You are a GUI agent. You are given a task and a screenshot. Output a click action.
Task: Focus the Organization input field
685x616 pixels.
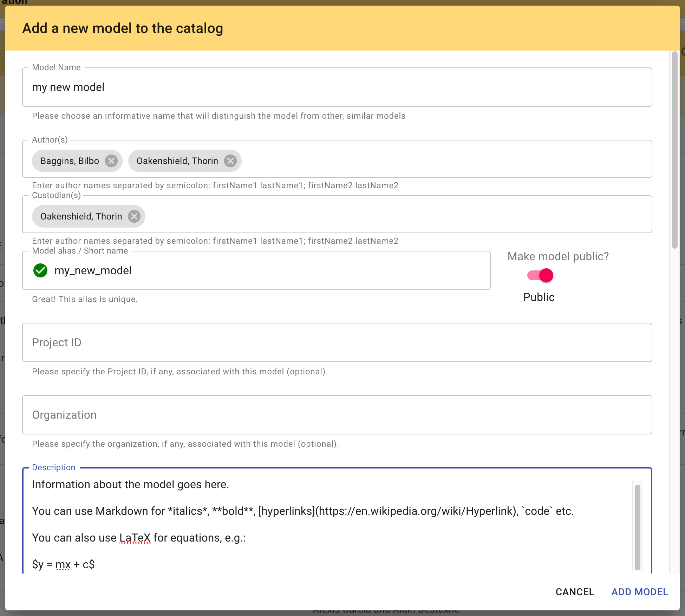click(x=337, y=415)
